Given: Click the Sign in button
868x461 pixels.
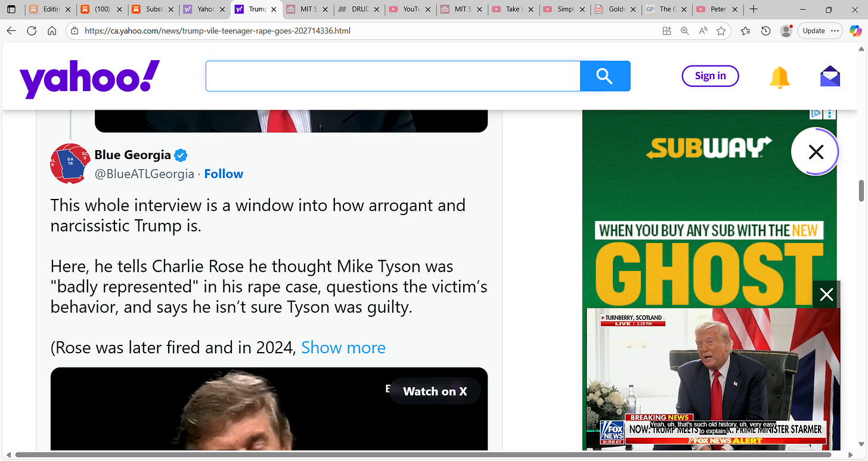Looking at the screenshot, I should tap(710, 76).
